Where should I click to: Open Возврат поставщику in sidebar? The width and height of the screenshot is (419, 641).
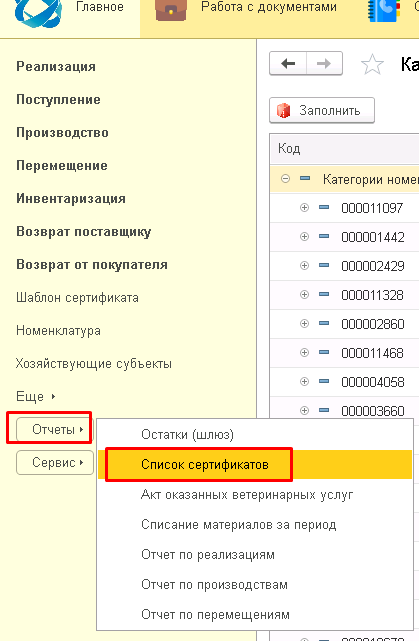click(x=83, y=231)
